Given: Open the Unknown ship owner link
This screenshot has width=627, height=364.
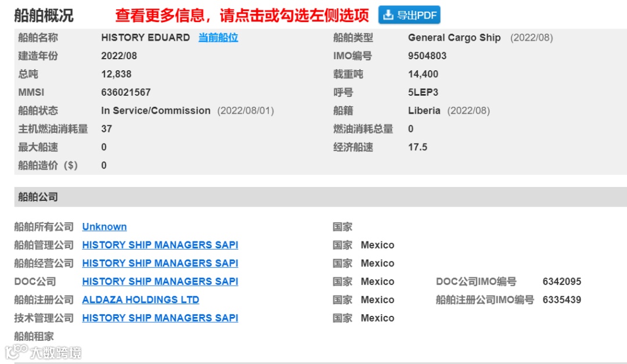Looking at the screenshot, I should pyautogui.click(x=105, y=227).
